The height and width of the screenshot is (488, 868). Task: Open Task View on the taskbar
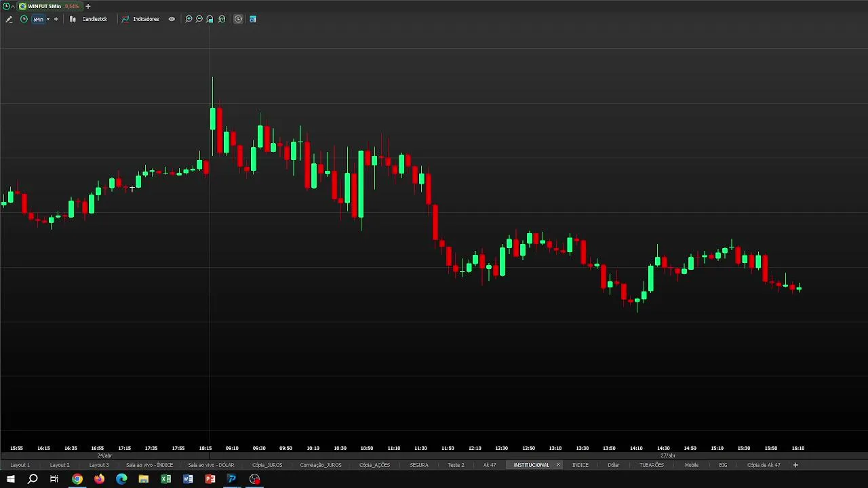pos(54,479)
